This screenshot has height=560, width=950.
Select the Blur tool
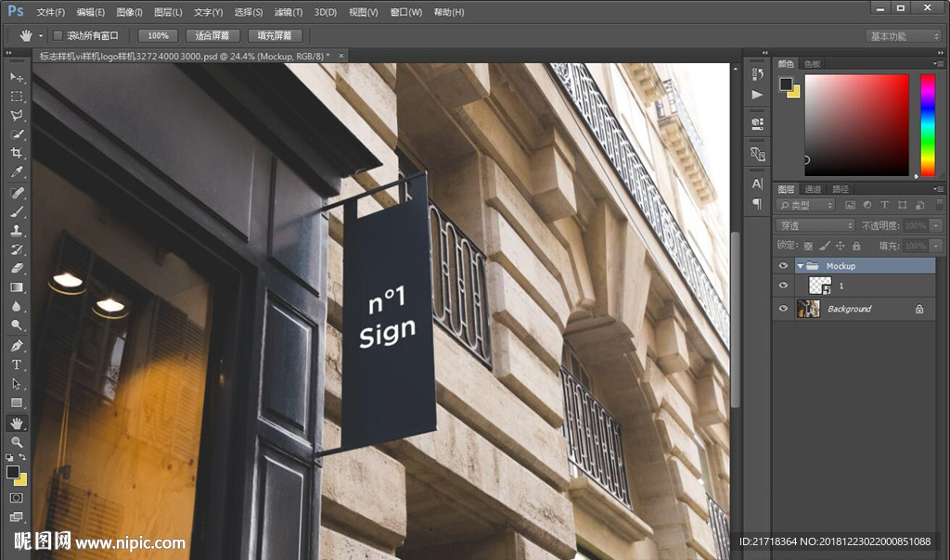pyautogui.click(x=17, y=306)
